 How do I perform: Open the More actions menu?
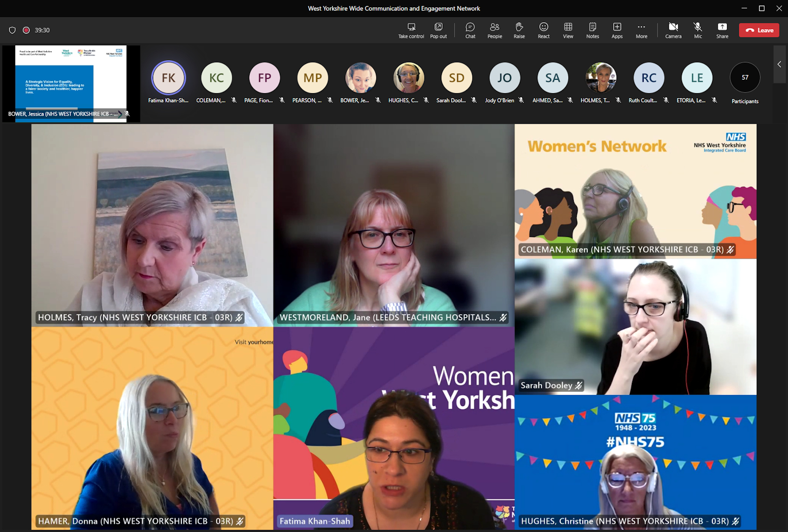(x=641, y=30)
